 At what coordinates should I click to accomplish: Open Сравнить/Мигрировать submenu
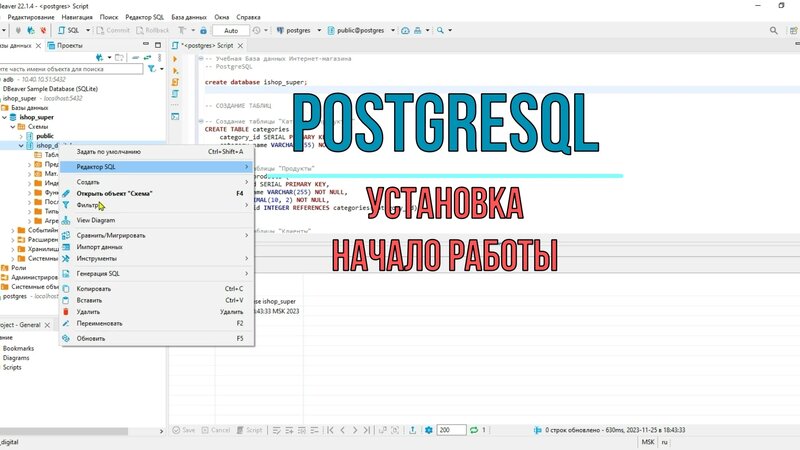(157, 236)
